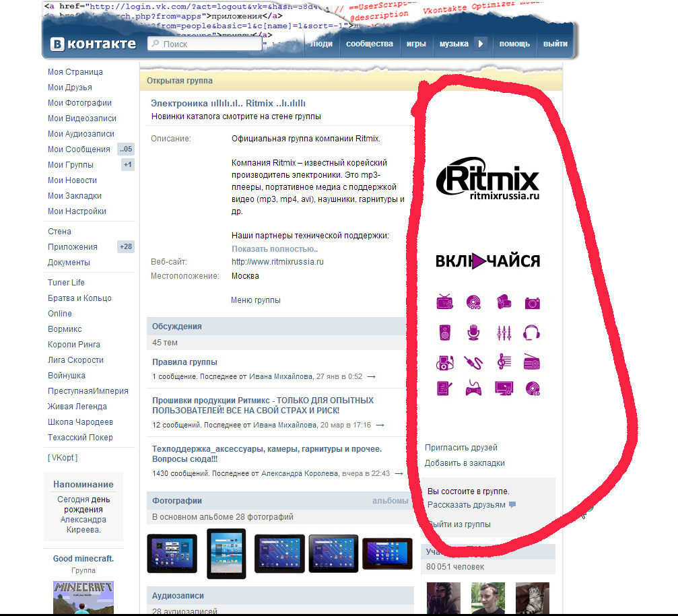Viewport: 678px width, 616px height.
Task: Open Мои Сообщения in sidebar
Action: tap(79, 149)
